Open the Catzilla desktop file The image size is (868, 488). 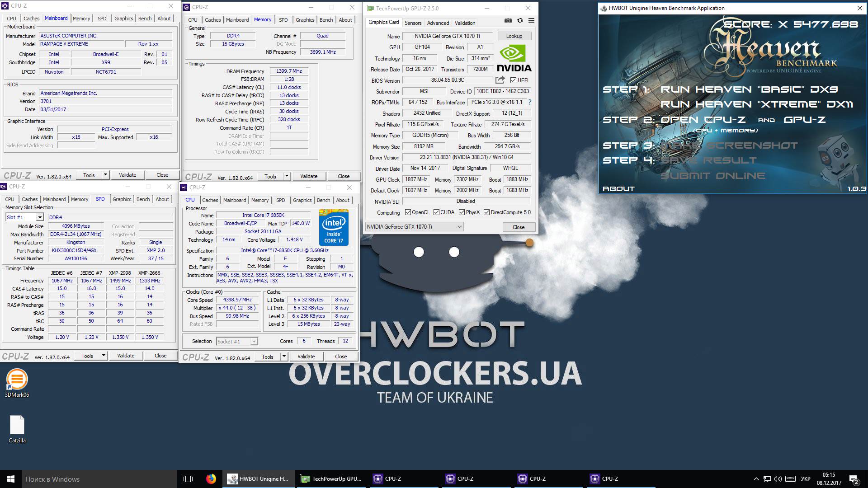tap(17, 429)
